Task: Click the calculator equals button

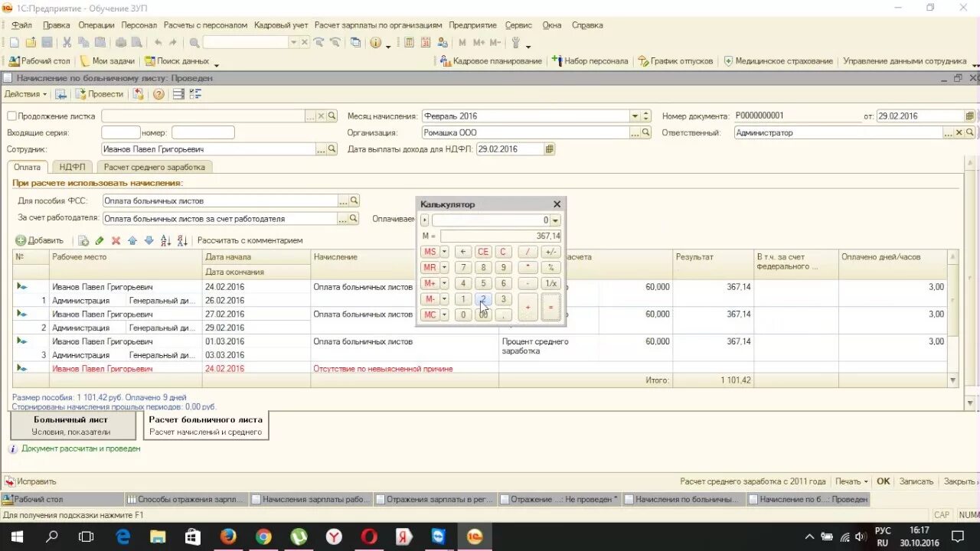Action: coord(550,307)
